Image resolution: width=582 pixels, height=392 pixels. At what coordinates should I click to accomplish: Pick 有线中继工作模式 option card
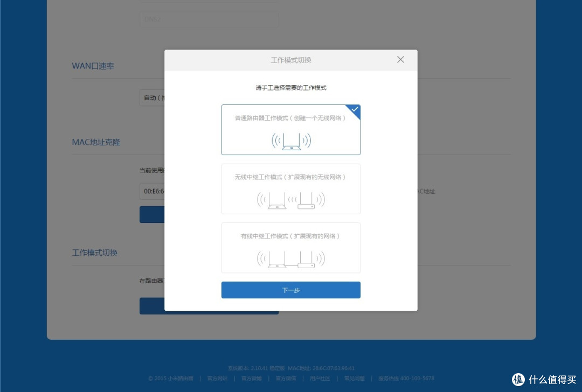pyautogui.click(x=290, y=248)
